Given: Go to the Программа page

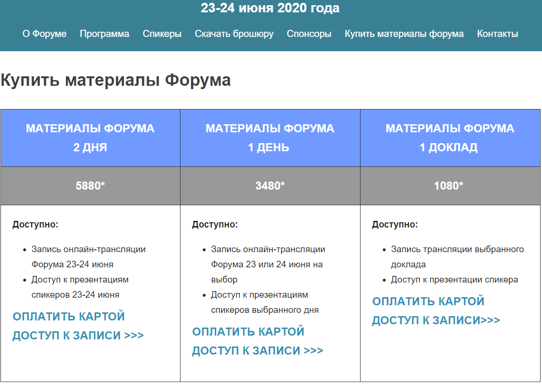Looking at the screenshot, I should pos(104,34).
